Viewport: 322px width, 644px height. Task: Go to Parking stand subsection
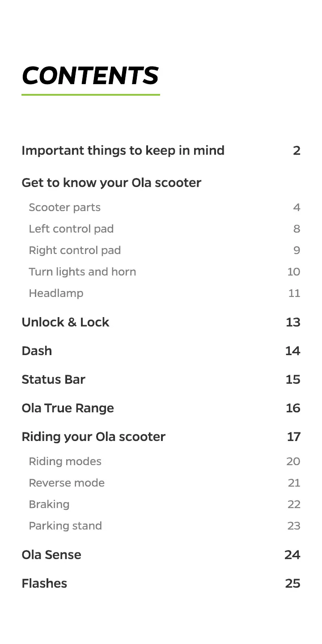[65, 526]
